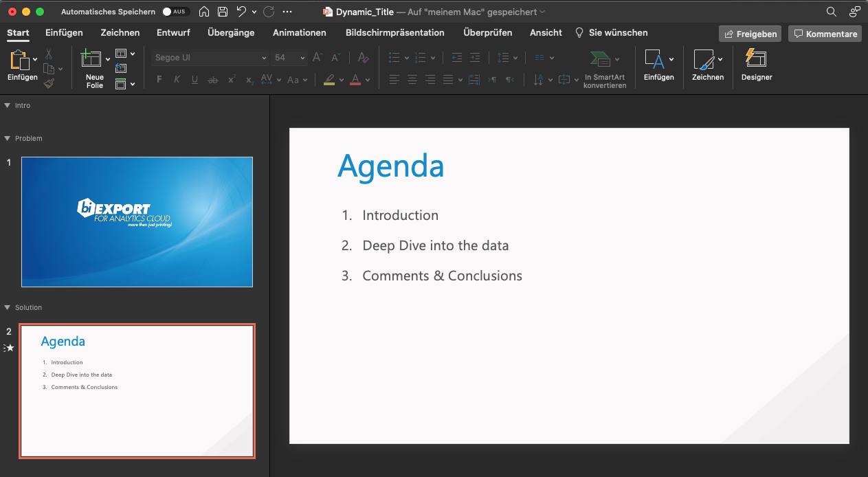Center the text horizontally

coord(412,80)
